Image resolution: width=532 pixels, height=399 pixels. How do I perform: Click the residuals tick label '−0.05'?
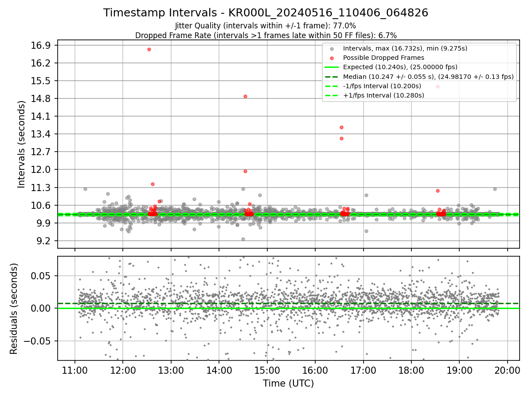38,341
